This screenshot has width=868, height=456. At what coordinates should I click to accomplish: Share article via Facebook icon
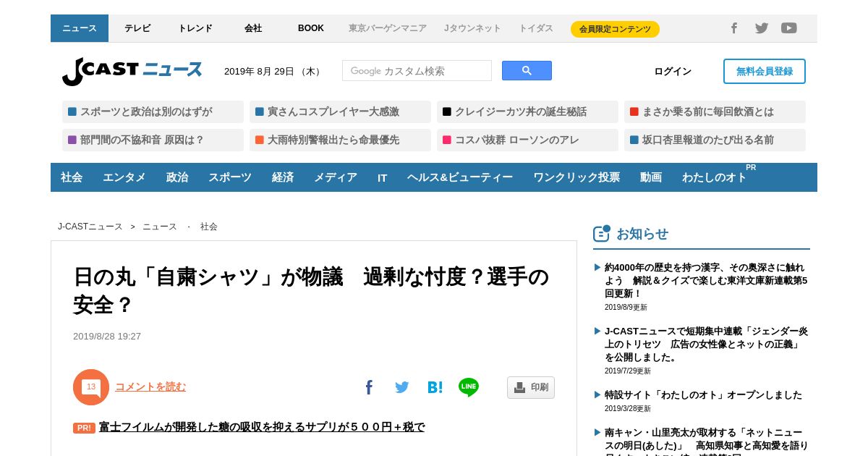pos(369,387)
